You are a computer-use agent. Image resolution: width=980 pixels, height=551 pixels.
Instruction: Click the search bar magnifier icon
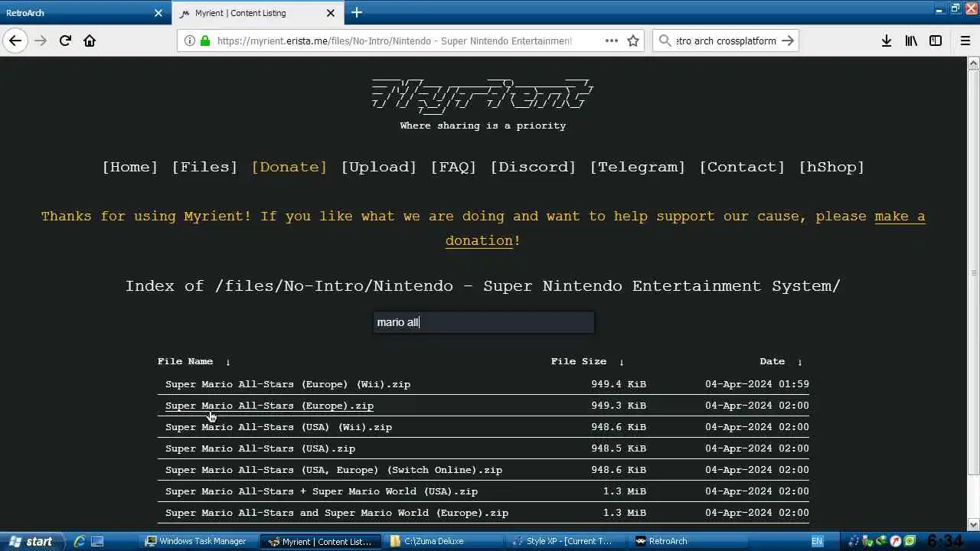tap(665, 41)
